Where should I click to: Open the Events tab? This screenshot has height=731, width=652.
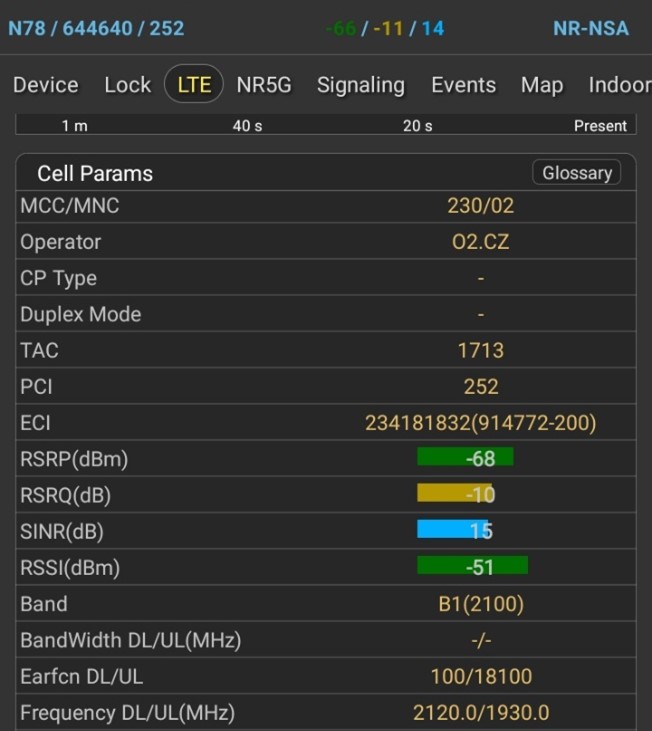coord(464,85)
